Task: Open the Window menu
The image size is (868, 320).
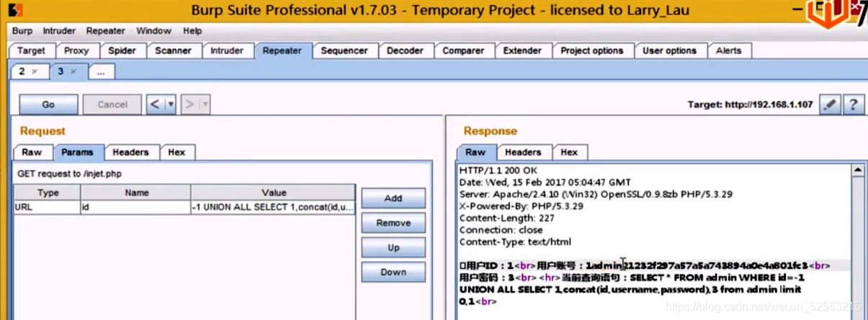Action: pos(153,31)
